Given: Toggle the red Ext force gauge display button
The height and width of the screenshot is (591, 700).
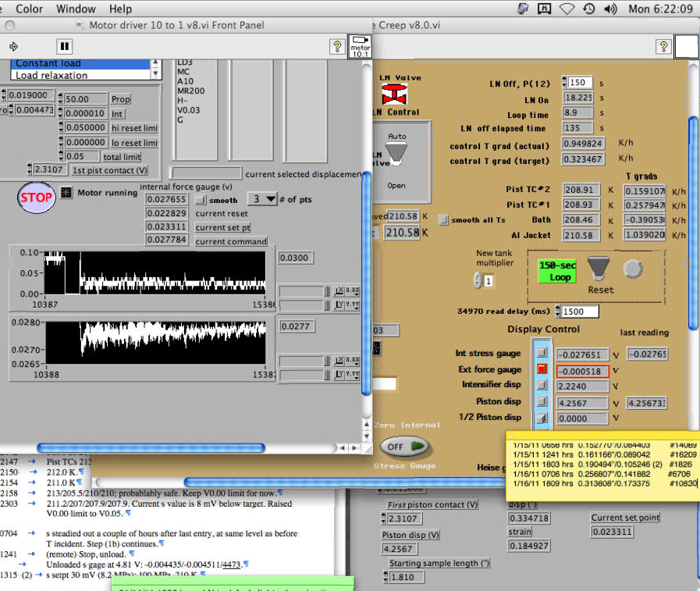Looking at the screenshot, I should pyautogui.click(x=542, y=369).
